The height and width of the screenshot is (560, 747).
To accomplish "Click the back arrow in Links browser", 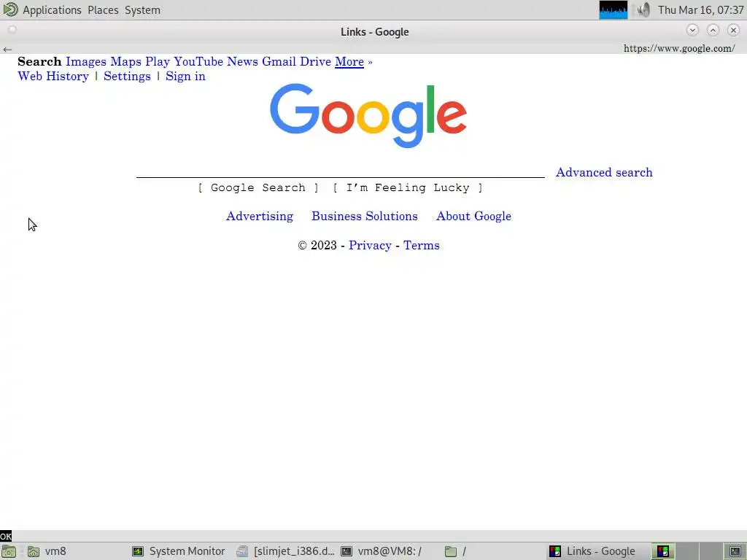I will pyautogui.click(x=7, y=49).
